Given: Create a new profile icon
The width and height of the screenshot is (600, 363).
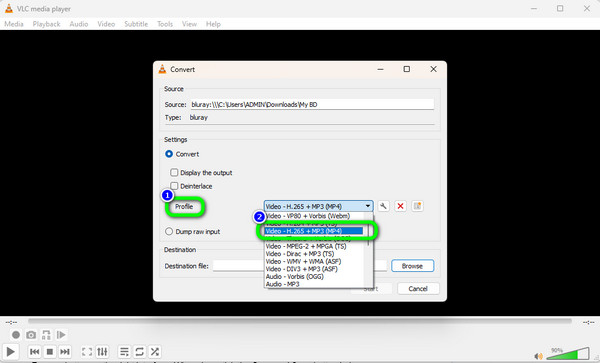Looking at the screenshot, I should tap(417, 206).
